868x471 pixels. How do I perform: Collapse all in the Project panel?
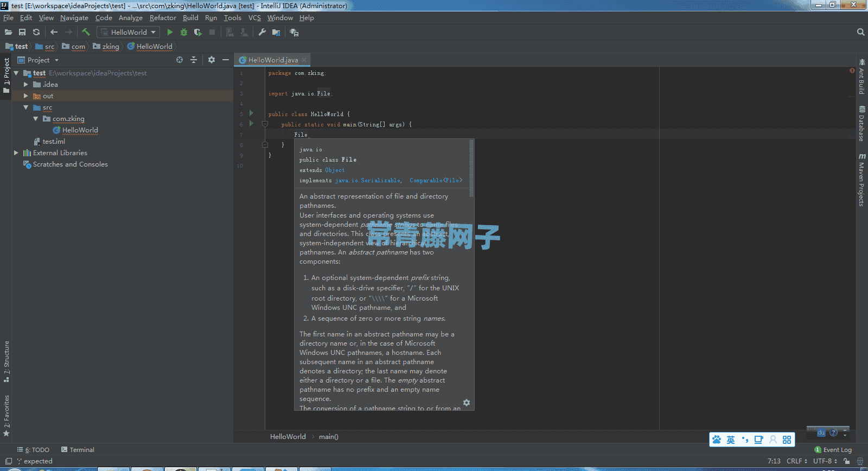click(x=194, y=60)
